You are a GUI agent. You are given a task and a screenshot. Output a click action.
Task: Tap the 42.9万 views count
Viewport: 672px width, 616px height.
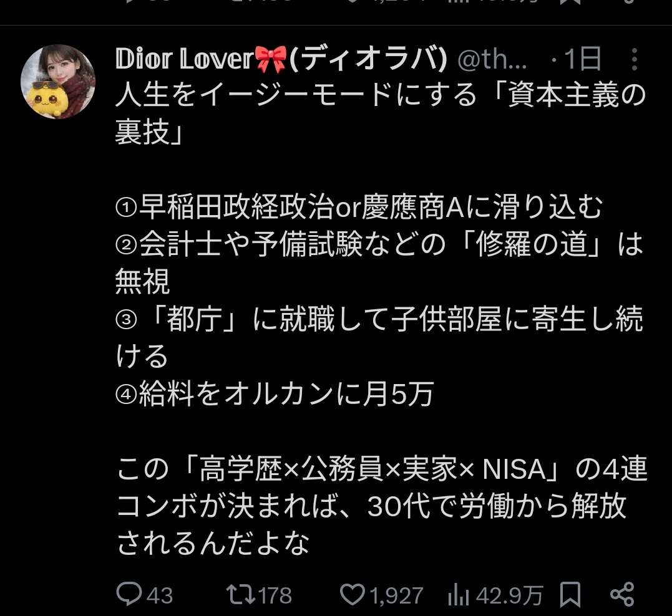[510, 595]
